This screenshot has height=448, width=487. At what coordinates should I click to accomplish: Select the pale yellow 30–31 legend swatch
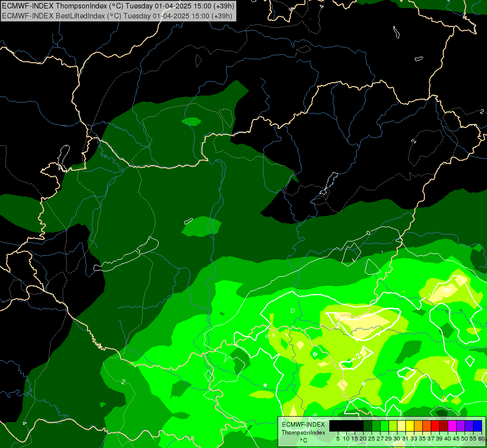[x=401, y=426]
